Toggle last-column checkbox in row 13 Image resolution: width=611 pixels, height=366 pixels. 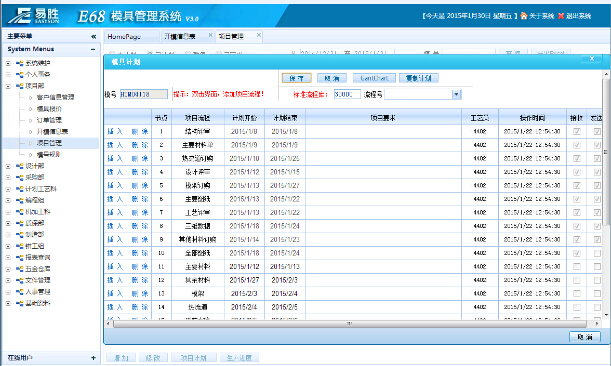597,294
